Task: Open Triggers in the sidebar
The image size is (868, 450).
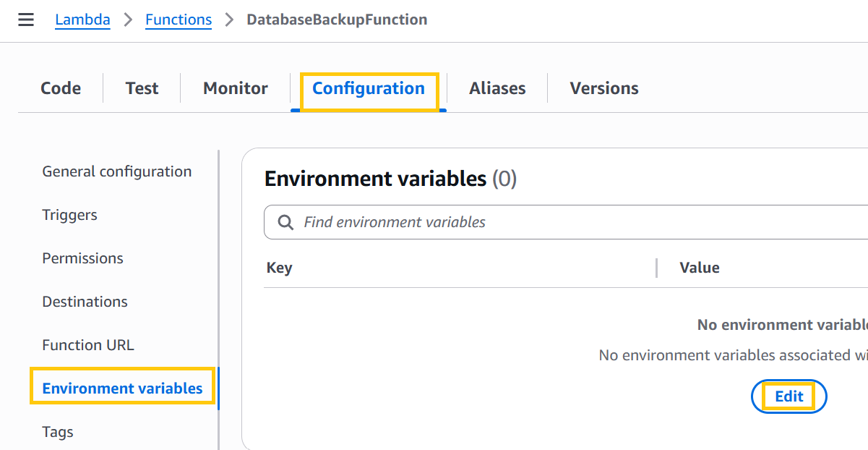Action: click(69, 215)
